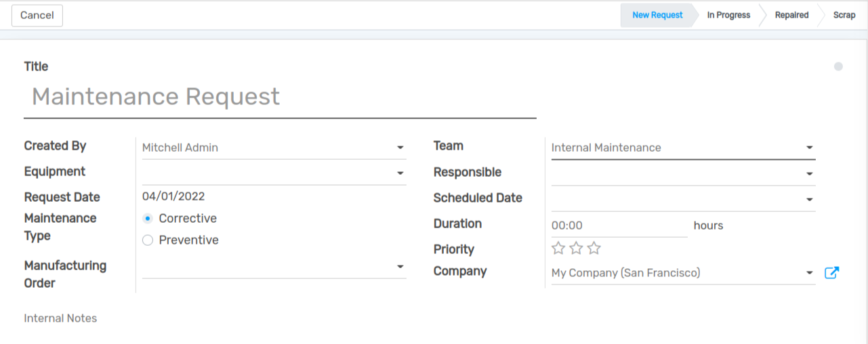The height and width of the screenshot is (344, 868).
Task: Select the Corrective maintenance type
Action: click(x=148, y=219)
